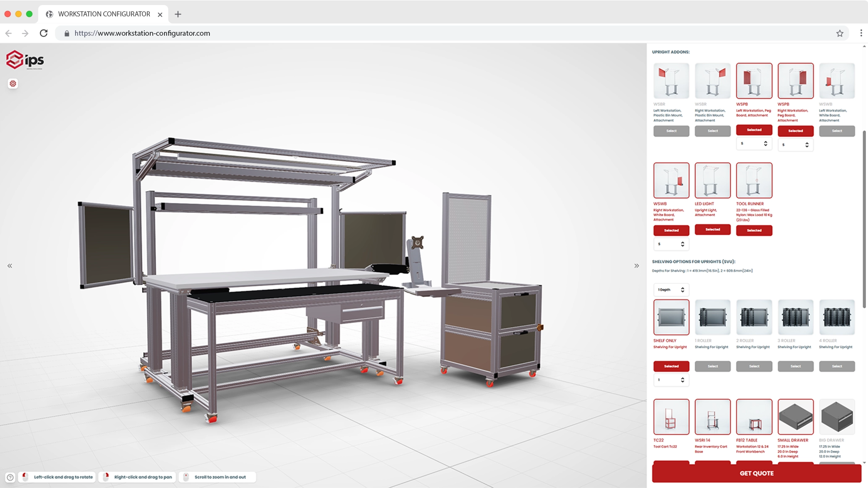Viewport: 868px width, 488px height.
Task: Expand the left panel using the left chevron
Action: [9, 265]
